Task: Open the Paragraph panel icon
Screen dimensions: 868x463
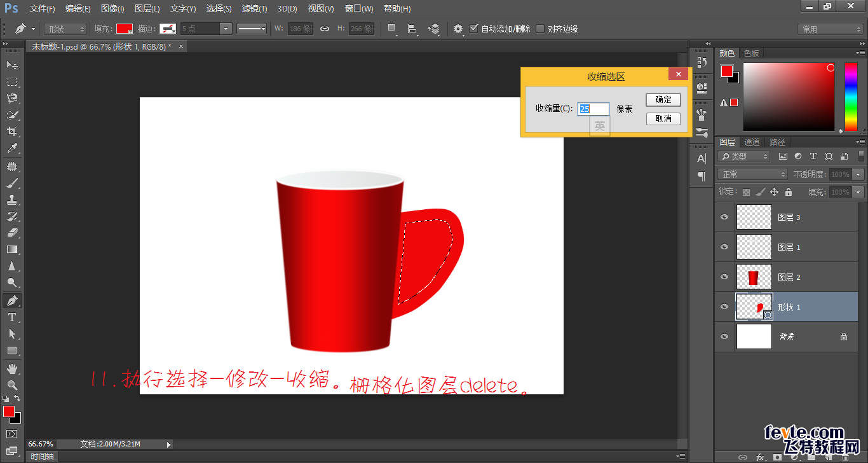Action: coord(702,176)
